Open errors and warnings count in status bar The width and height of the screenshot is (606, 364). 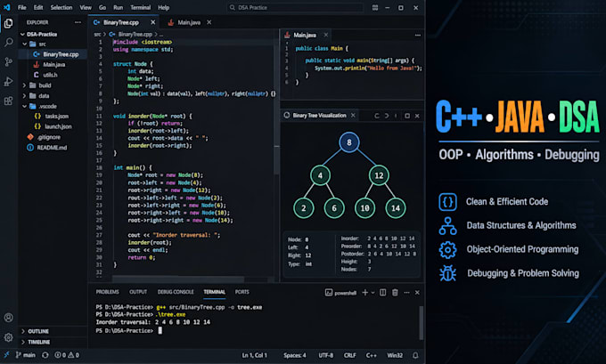coord(67,355)
